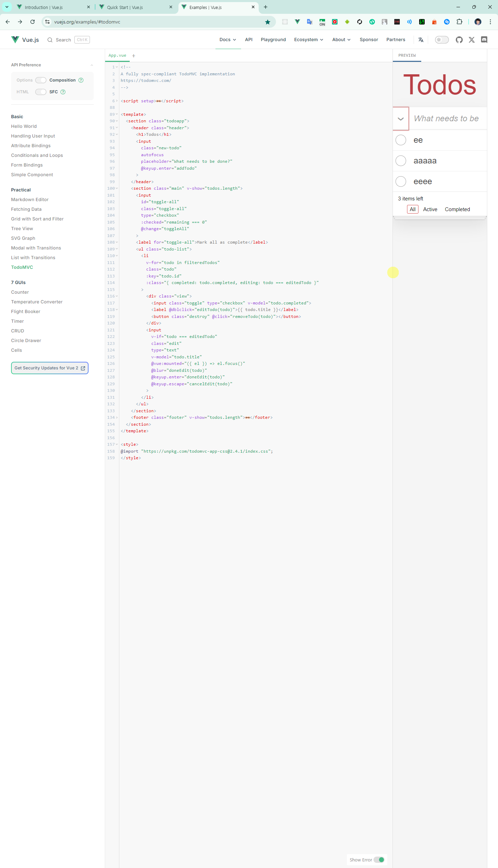The height and width of the screenshot is (868, 498).
Task: Click the Search box with Ctrl K
Action: [68, 40]
